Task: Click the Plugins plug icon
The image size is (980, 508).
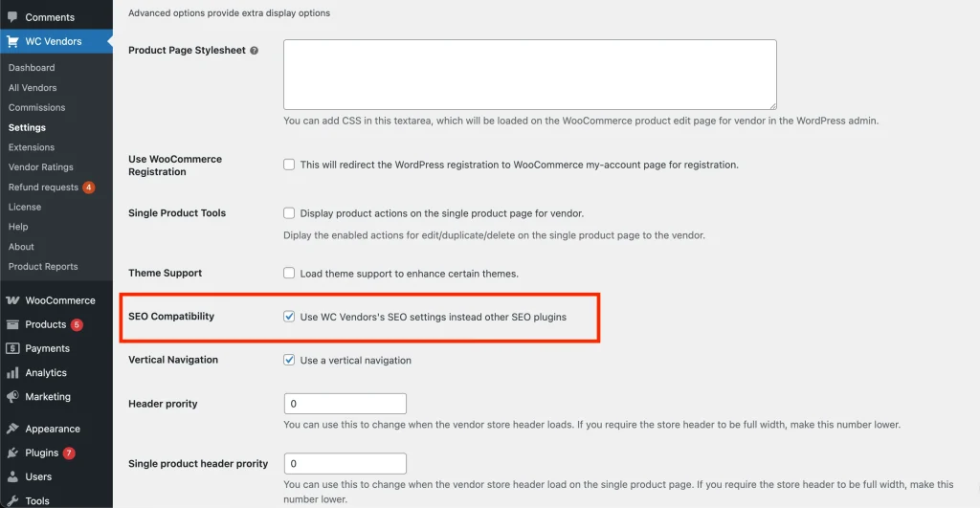Action: click(x=12, y=453)
